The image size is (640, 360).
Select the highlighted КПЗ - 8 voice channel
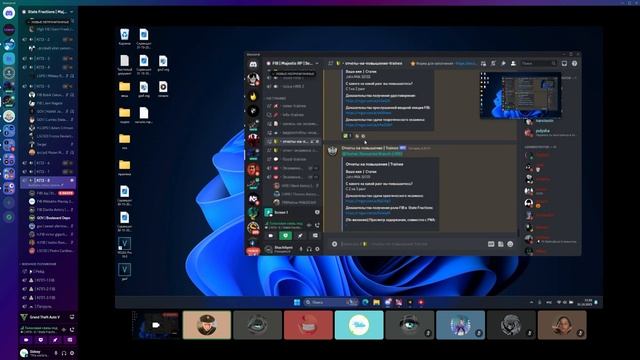48,182
